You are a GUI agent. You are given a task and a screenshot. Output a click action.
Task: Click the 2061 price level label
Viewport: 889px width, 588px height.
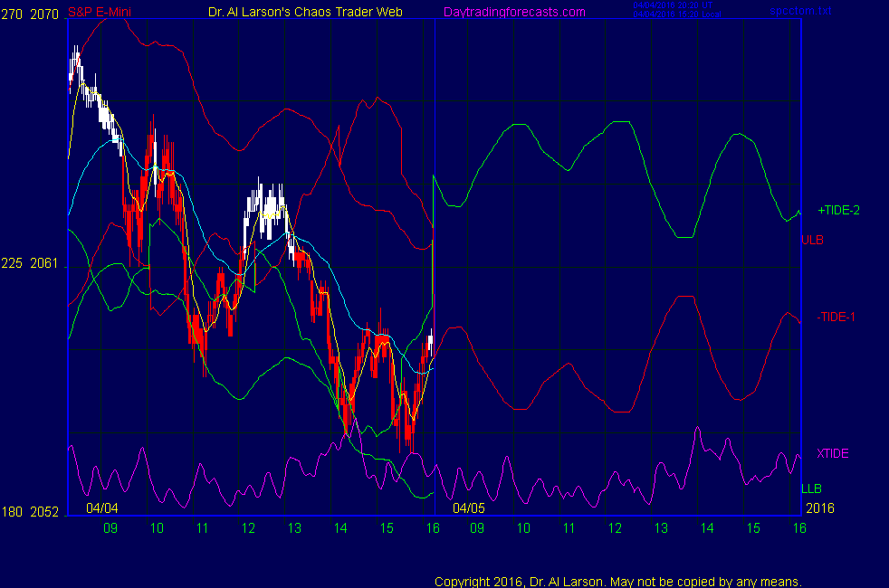45,264
